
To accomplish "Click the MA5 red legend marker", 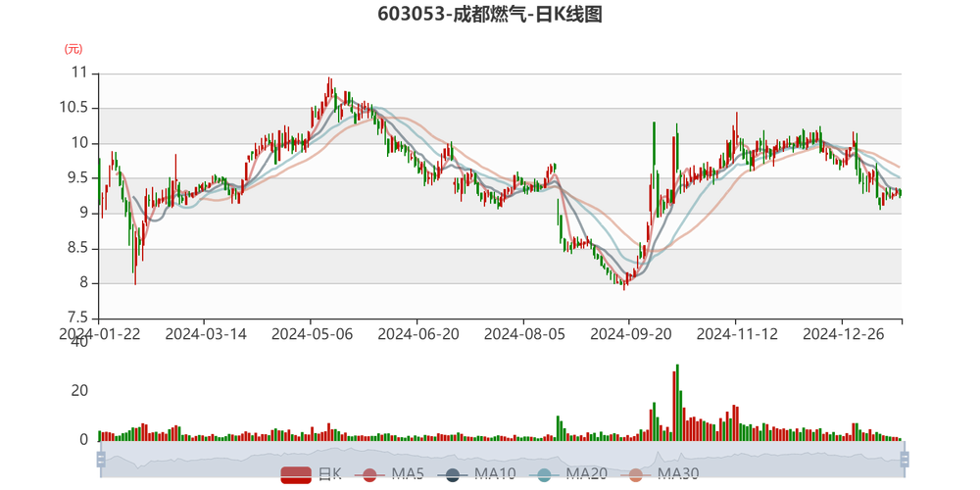I will pyautogui.click(x=369, y=475).
